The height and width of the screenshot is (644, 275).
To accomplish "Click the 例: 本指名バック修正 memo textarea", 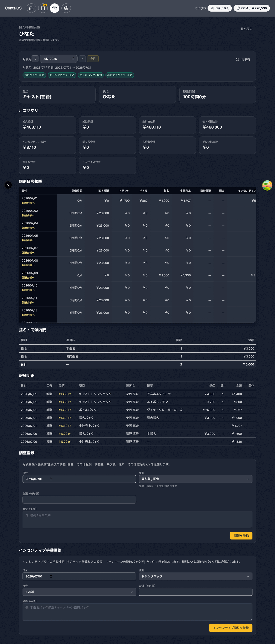I will [137, 612].
